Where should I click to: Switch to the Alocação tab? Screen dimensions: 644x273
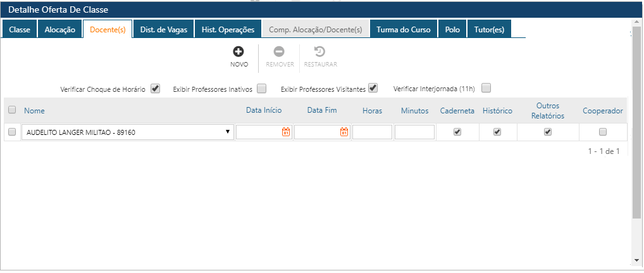click(x=59, y=30)
